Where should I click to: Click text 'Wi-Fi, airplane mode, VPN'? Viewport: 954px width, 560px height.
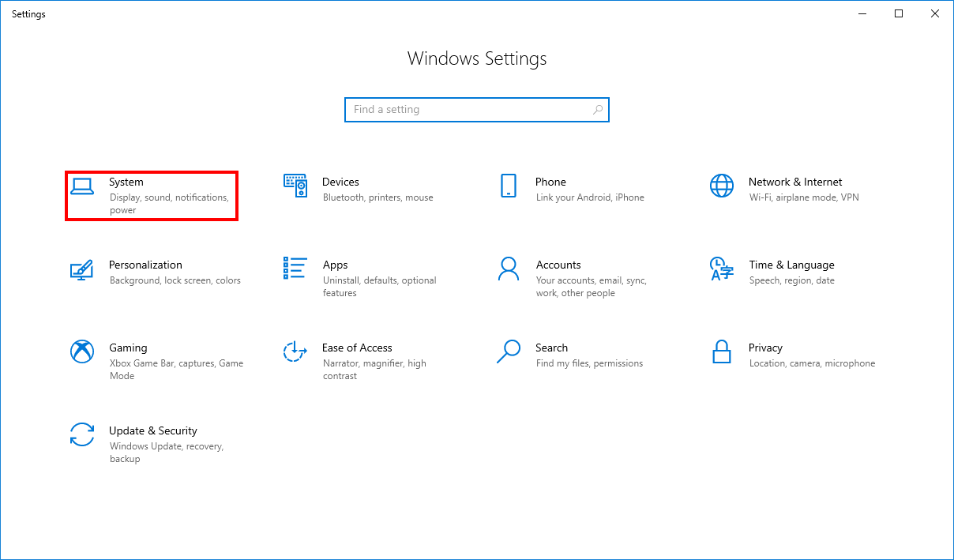click(804, 197)
